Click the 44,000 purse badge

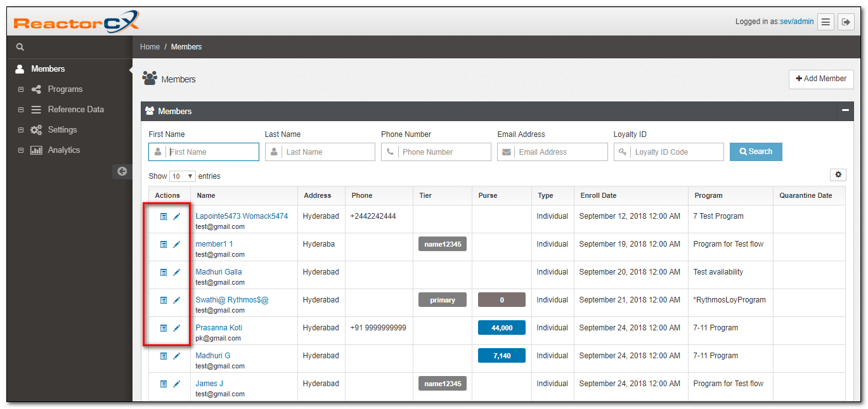click(502, 328)
